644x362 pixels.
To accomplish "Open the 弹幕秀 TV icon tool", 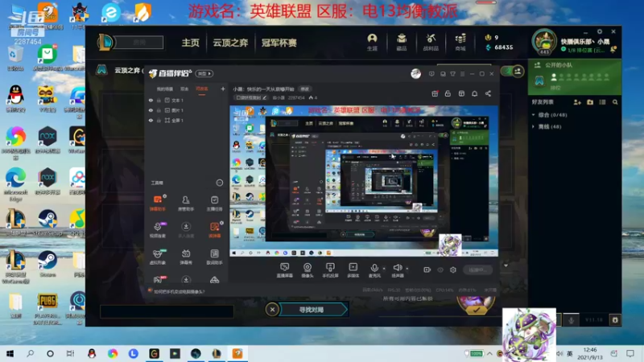I will [x=186, y=257].
